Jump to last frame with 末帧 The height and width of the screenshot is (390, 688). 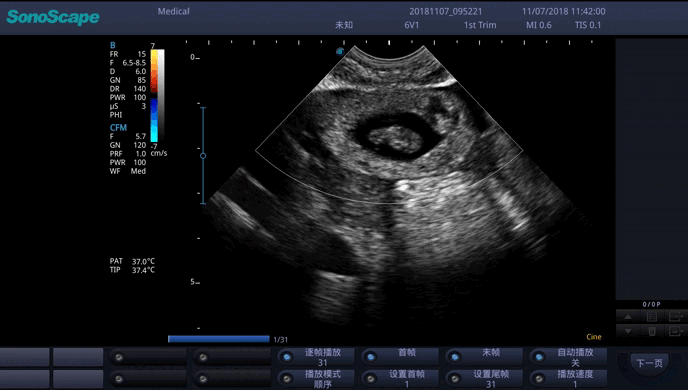click(484, 357)
